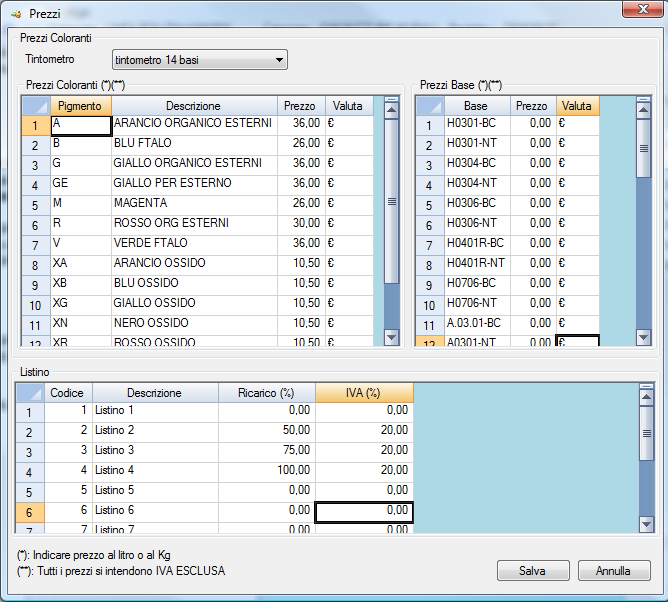Click split handle above pigment scrollbar
This screenshot has width=668, height=602.
click(x=392, y=99)
